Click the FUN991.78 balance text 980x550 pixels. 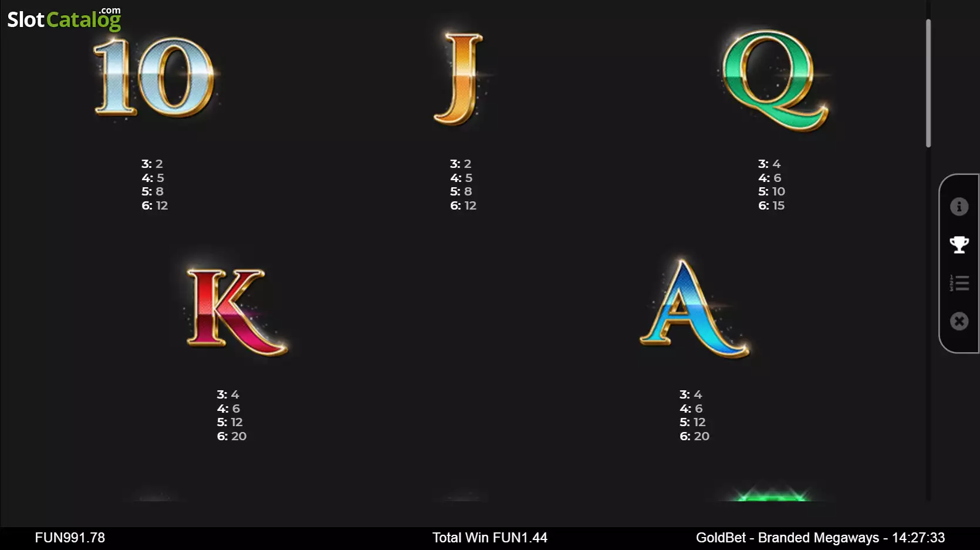[70, 538]
